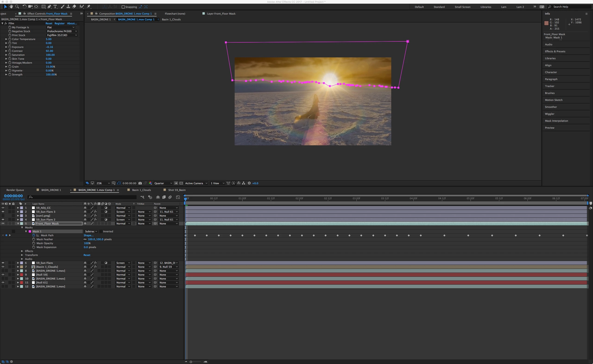Select the Pen tool
This screenshot has height=364, width=593.
coord(49,6)
